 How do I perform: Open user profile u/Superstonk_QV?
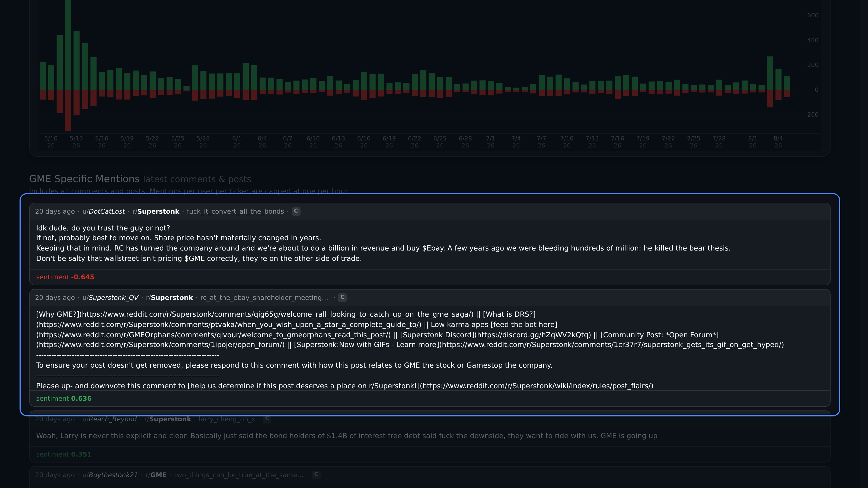tap(110, 298)
